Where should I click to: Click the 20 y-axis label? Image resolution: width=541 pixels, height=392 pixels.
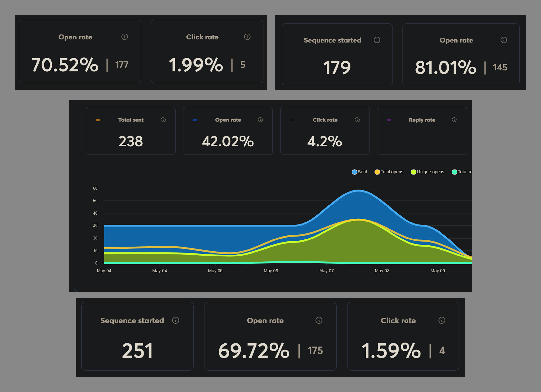tap(95, 238)
